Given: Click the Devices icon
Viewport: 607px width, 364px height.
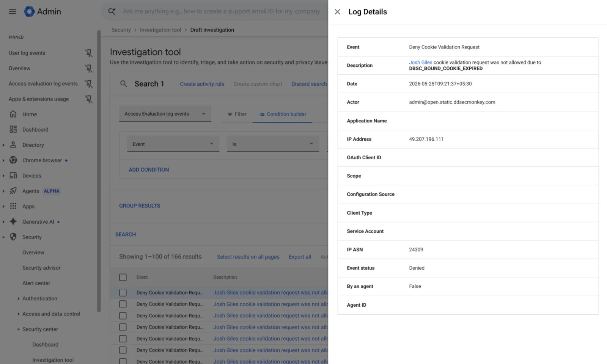Looking at the screenshot, I should coord(13,176).
